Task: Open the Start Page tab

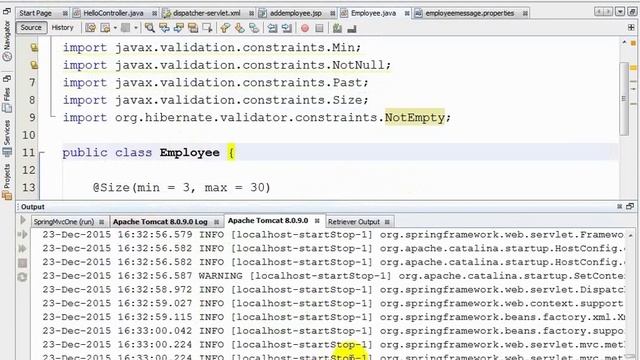Action: pyautogui.click(x=36, y=13)
